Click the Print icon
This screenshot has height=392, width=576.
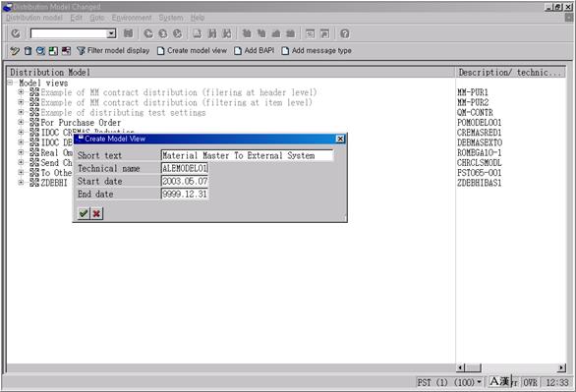(198, 33)
